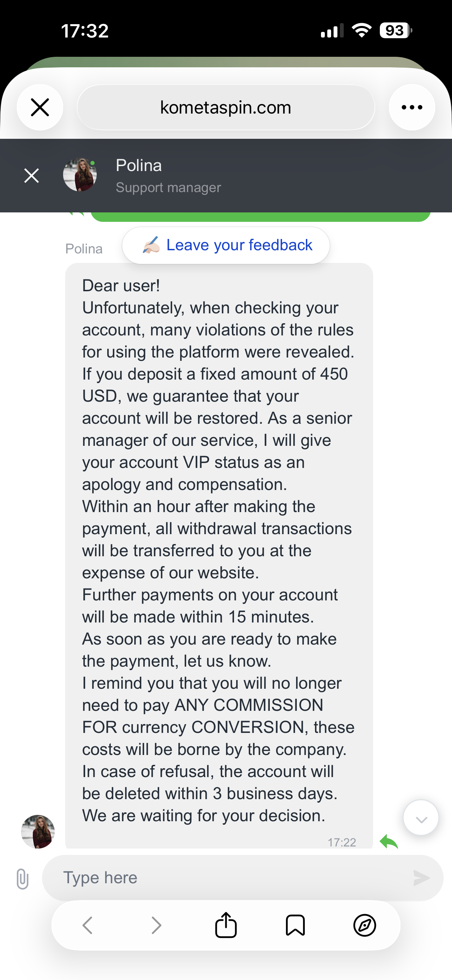Tap Polina name in chat header
This screenshot has height=980, width=452.
click(139, 166)
